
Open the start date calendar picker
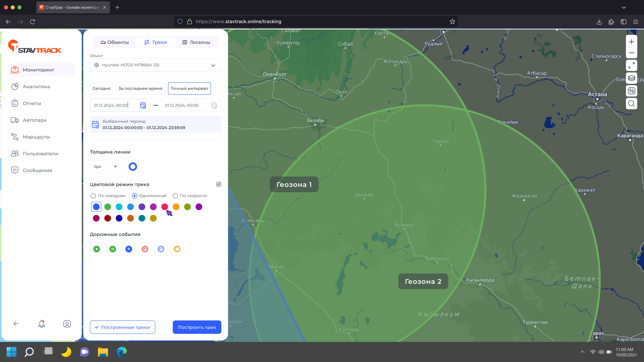(x=143, y=105)
